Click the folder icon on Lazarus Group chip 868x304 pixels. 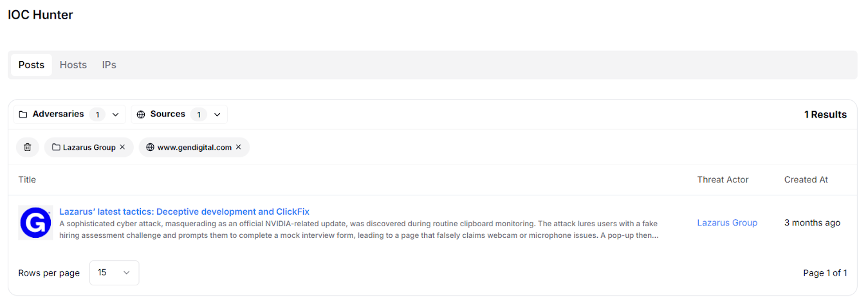coord(56,147)
